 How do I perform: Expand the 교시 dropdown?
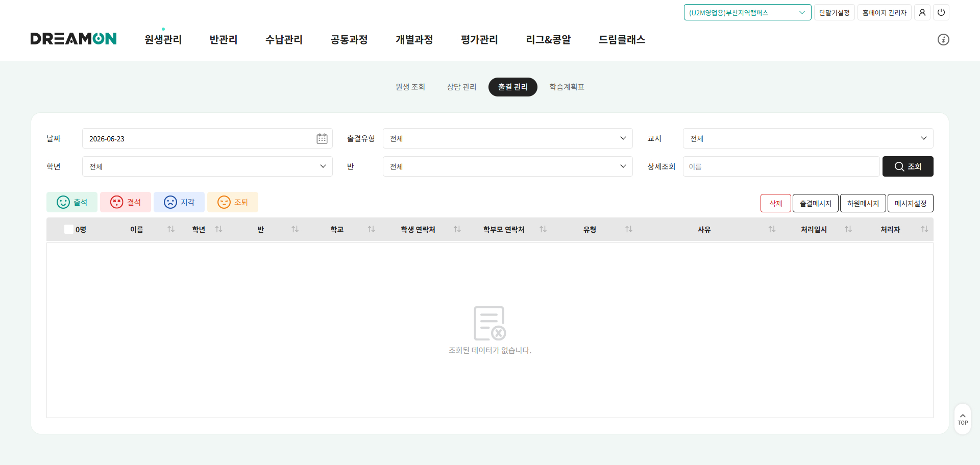tap(808, 138)
